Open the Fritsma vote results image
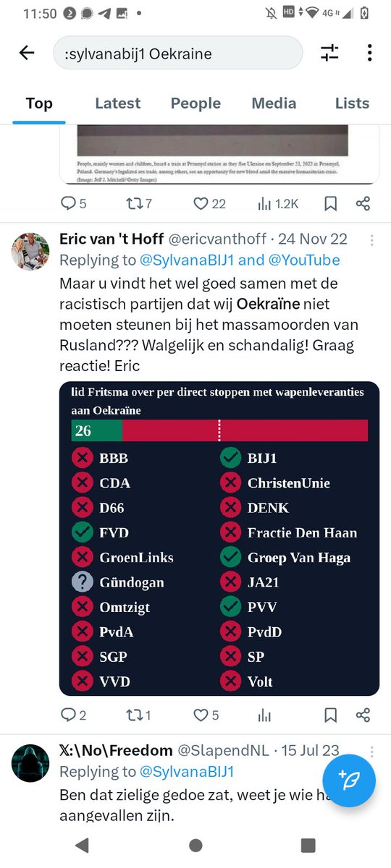This screenshot has height=868, width=391. pyautogui.click(x=219, y=538)
